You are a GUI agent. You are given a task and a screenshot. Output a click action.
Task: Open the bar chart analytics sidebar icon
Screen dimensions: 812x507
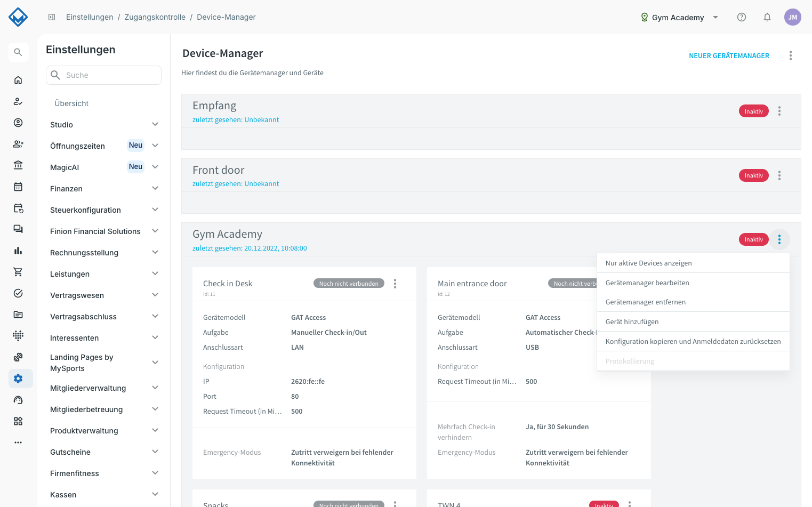click(x=18, y=251)
